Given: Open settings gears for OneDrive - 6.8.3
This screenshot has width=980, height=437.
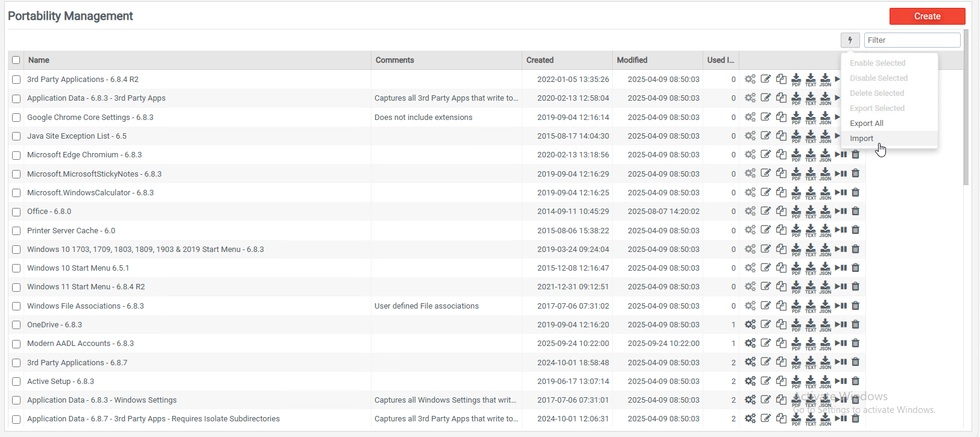Looking at the screenshot, I should (750, 324).
